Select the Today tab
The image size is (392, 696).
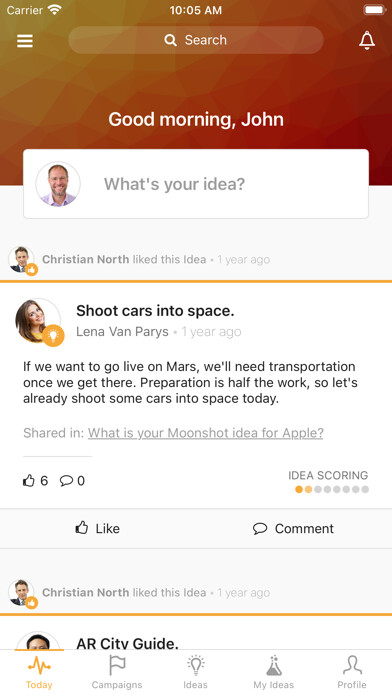point(39,673)
